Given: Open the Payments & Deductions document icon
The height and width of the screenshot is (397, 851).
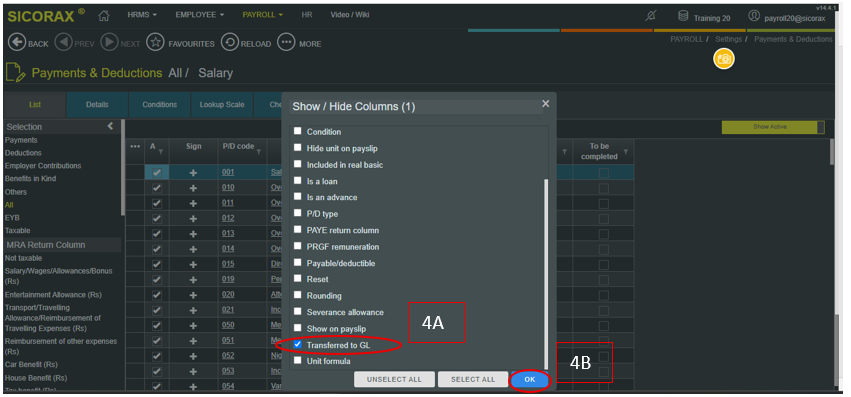Looking at the screenshot, I should [x=15, y=73].
